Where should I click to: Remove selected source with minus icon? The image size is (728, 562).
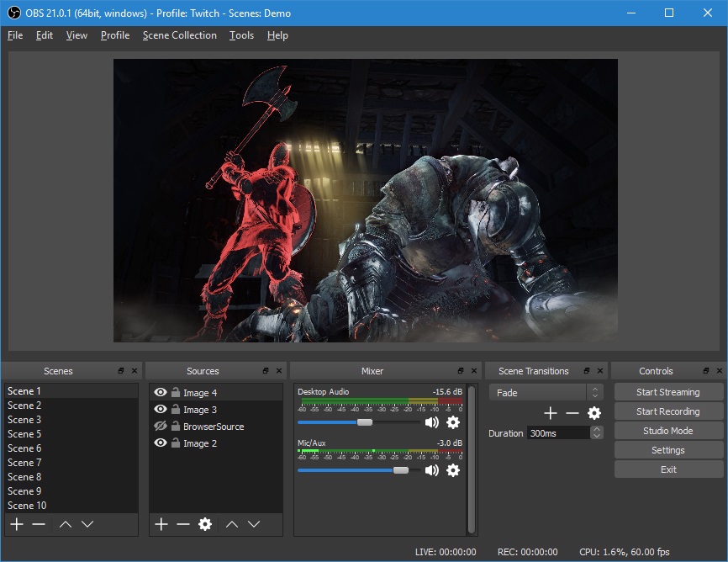point(183,524)
